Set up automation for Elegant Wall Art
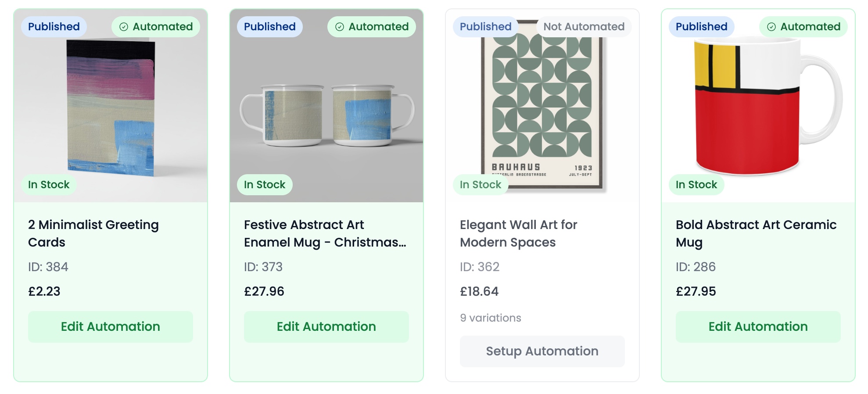This screenshot has width=868, height=394. (542, 351)
